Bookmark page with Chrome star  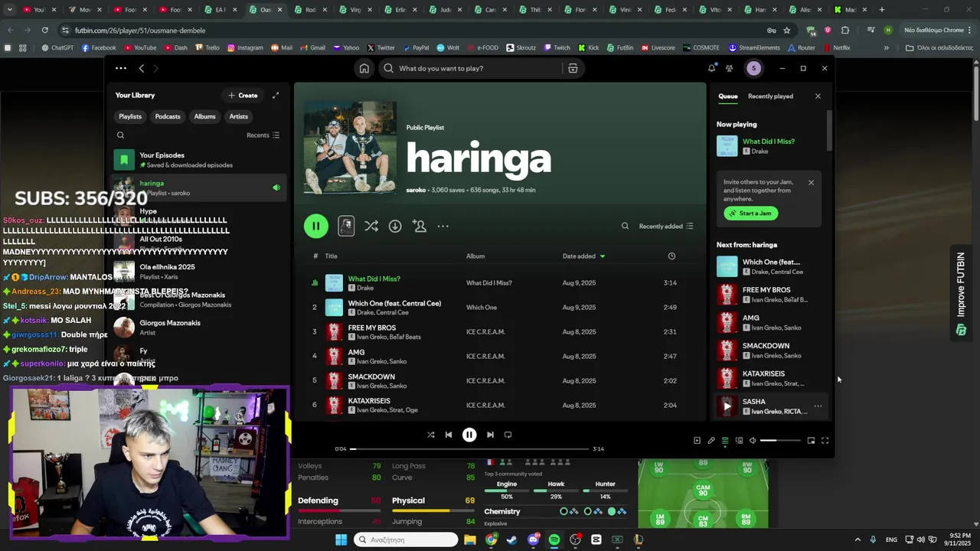click(x=786, y=30)
